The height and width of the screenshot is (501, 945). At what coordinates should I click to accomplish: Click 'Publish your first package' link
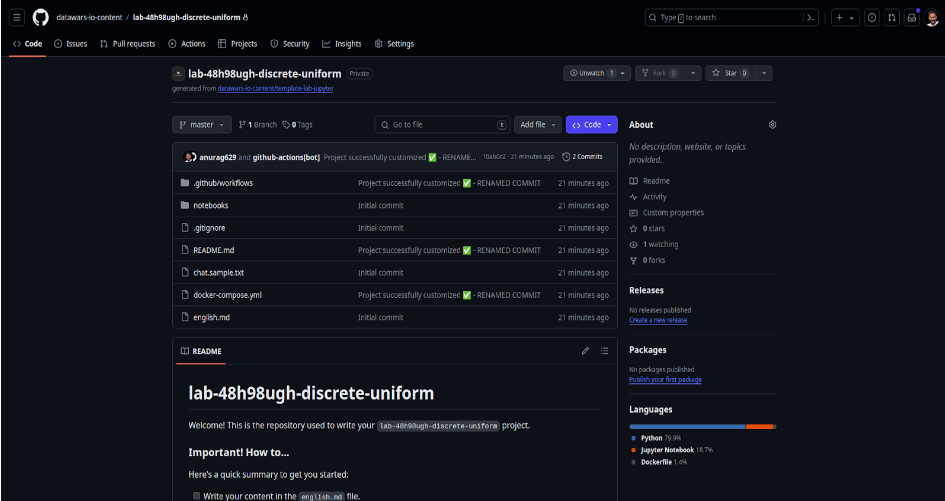(665, 380)
